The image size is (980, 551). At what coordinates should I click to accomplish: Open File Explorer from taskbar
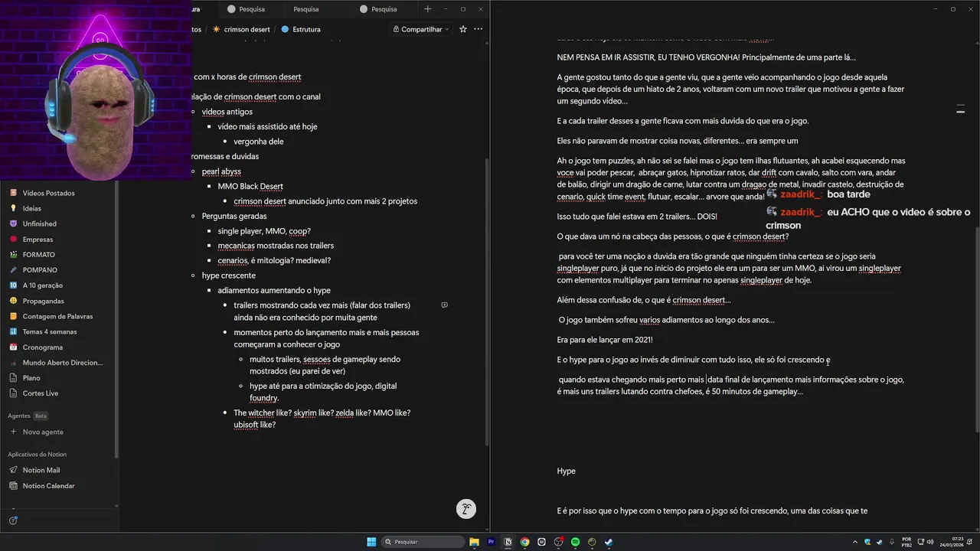point(474,542)
